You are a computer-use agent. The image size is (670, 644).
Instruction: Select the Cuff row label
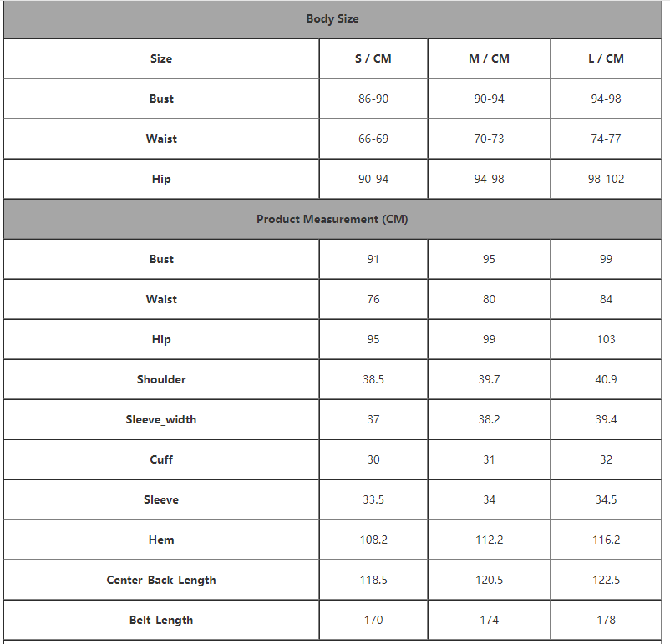pos(161,459)
